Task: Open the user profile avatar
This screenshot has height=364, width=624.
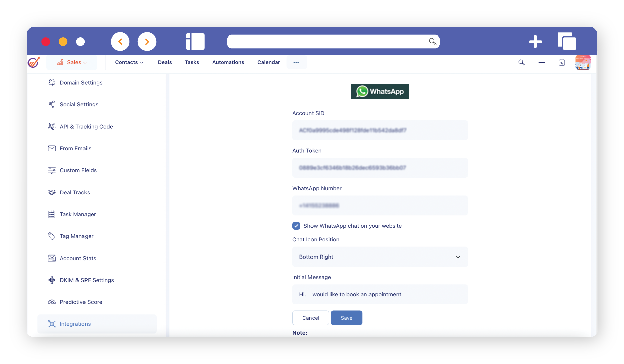Action: (583, 63)
